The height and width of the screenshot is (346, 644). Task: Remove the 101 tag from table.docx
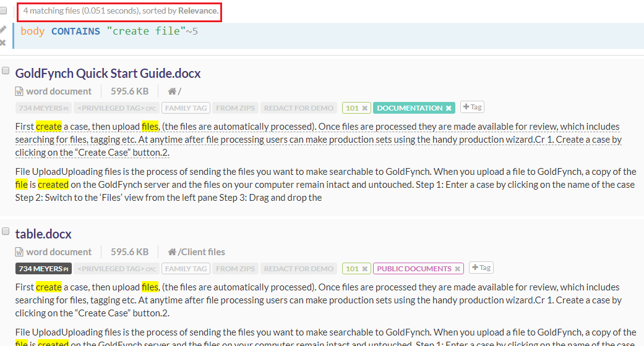(x=365, y=269)
